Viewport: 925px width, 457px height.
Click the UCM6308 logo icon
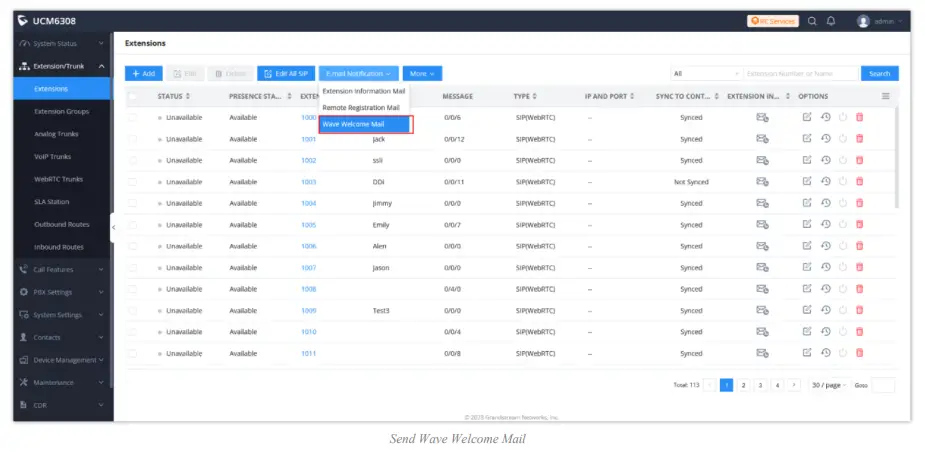(23, 21)
